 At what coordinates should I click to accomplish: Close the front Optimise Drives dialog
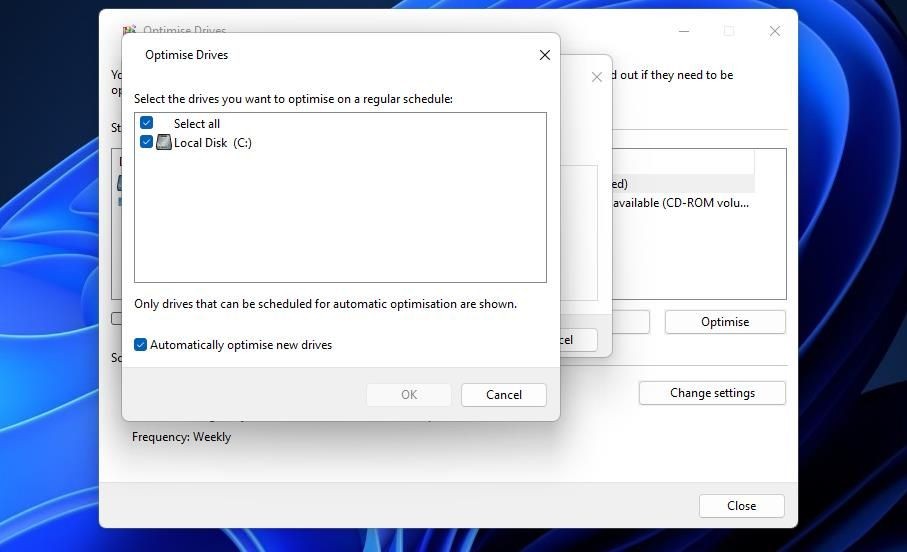(x=545, y=55)
